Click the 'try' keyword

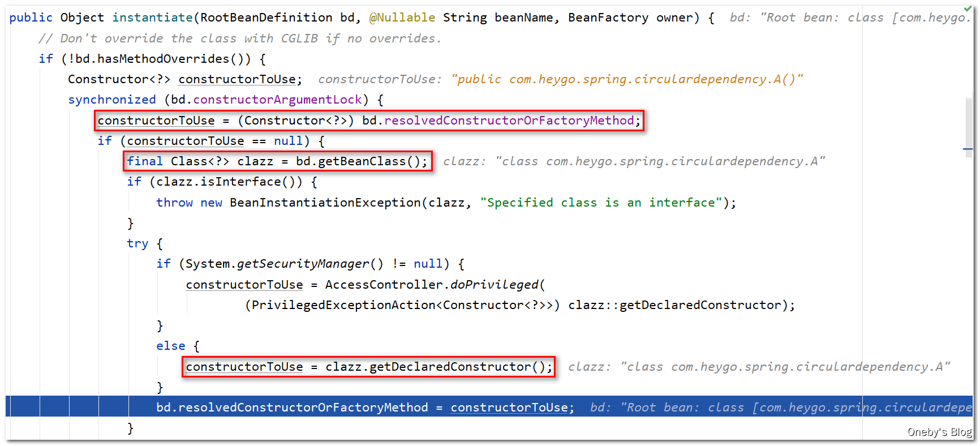tap(137, 243)
